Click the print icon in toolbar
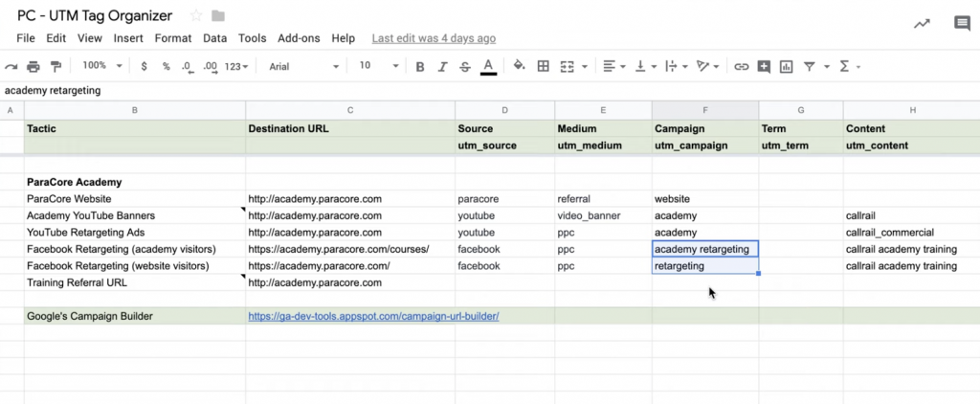Viewport: 980px width, 404px height. pyautogui.click(x=33, y=66)
